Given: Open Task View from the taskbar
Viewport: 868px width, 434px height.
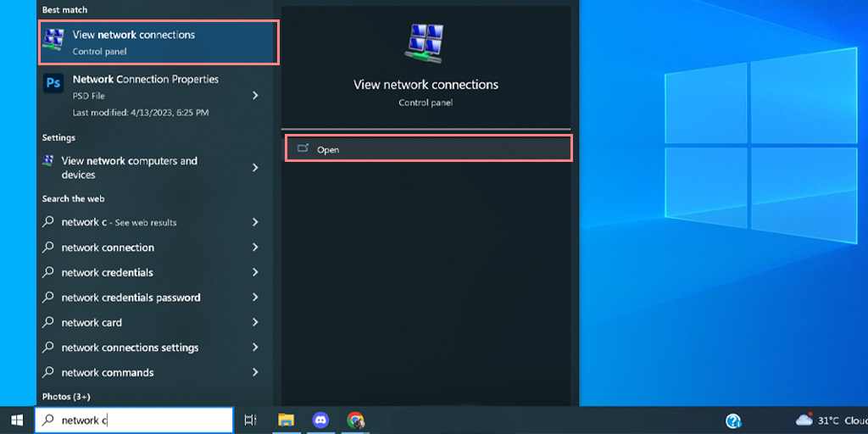Looking at the screenshot, I should click(x=250, y=420).
